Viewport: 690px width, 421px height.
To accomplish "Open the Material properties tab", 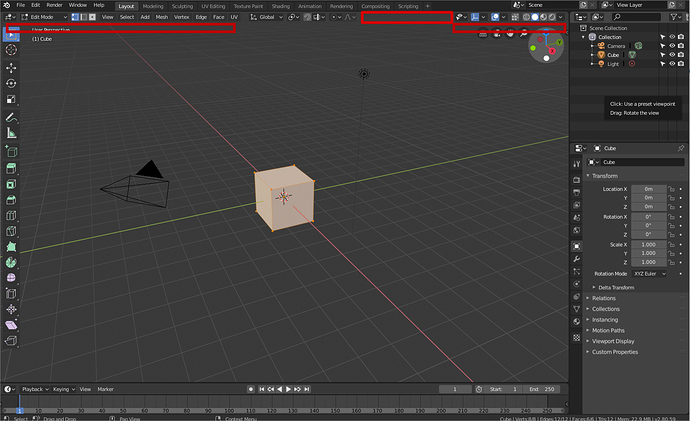I will 576,322.
